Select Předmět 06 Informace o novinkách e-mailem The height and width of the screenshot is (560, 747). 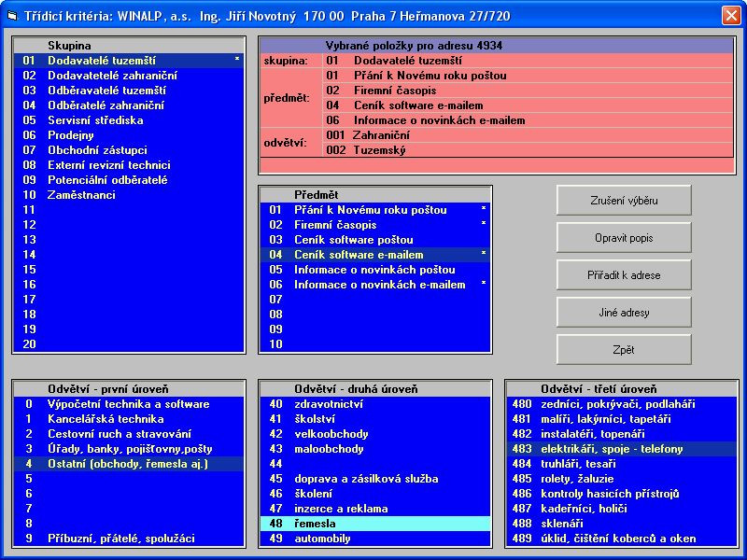coord(375,285)
